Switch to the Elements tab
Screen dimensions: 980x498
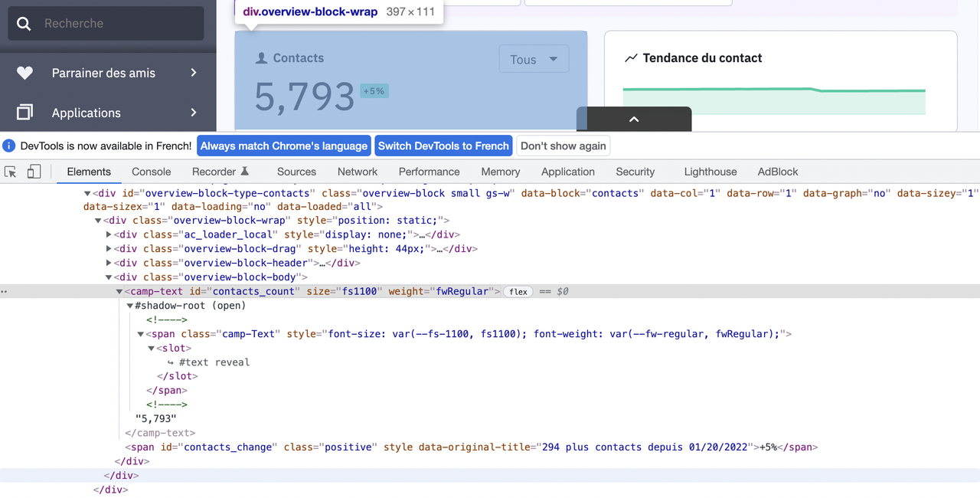pos(89,172)
